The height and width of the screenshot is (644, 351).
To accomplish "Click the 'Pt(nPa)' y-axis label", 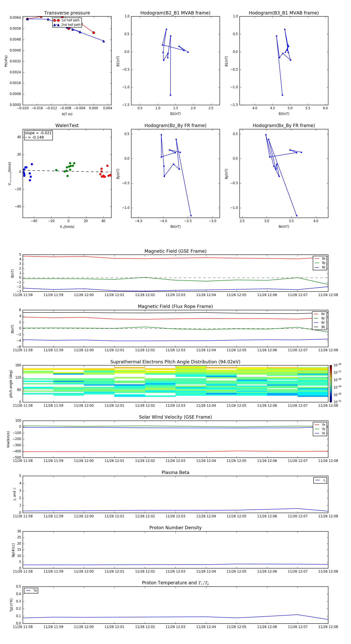I will [x=6, y=61].
